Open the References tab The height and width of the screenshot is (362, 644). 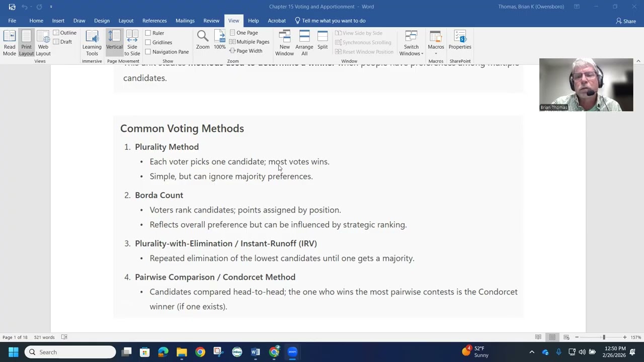pyautogui.click(x=154, y=21)
